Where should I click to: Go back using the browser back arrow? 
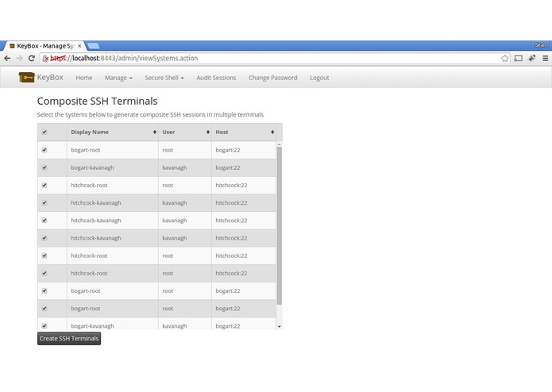(7, 58)
